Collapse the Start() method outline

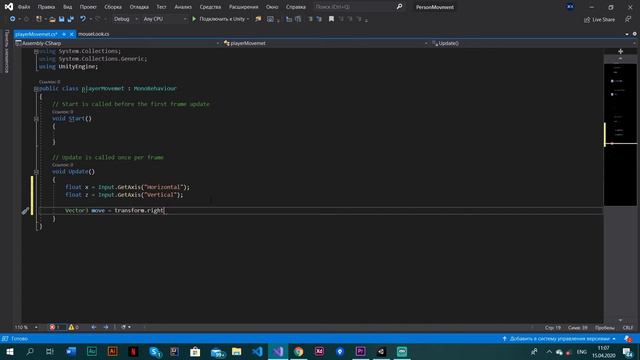pos(36,119)
